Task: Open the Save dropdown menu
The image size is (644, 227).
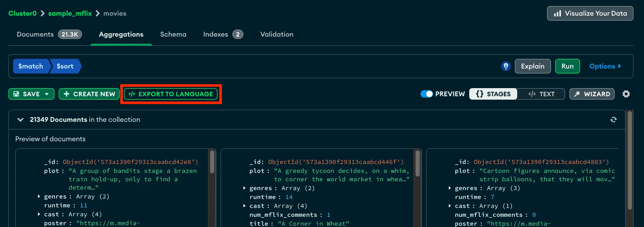Action: click(47, 94)
